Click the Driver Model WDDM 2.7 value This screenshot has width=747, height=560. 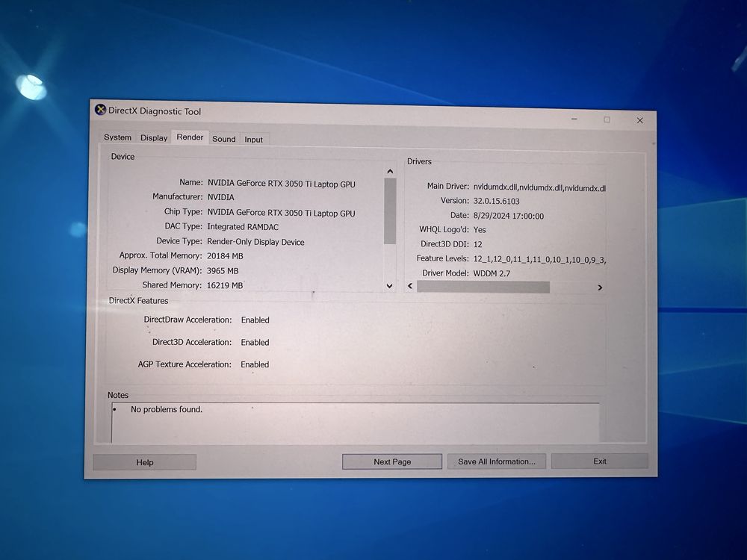(x=492, y=273)
